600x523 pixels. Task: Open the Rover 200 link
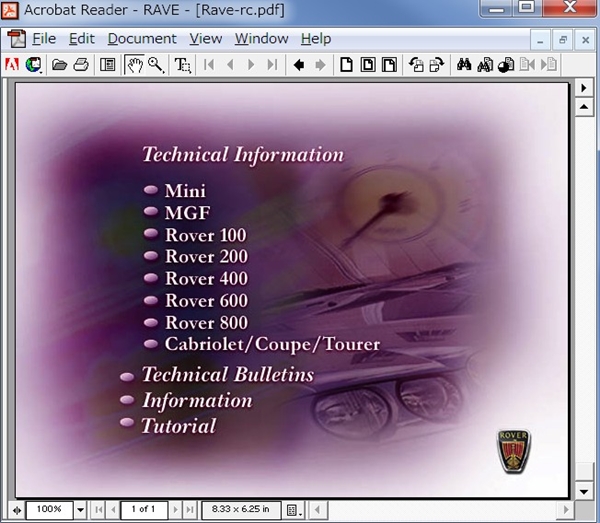(206, 256)
